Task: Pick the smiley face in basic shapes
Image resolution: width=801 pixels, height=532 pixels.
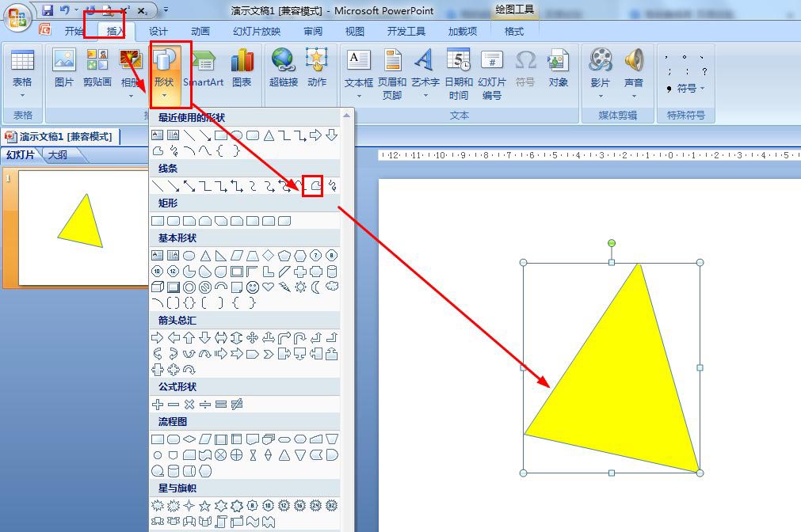Action: point(253,287)
